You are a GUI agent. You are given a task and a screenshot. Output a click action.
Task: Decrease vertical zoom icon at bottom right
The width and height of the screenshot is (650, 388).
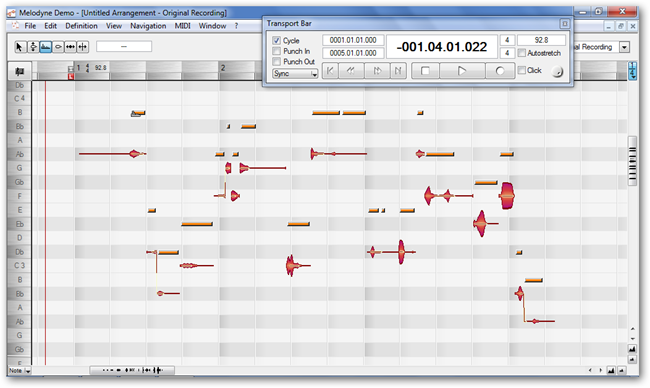632,359
